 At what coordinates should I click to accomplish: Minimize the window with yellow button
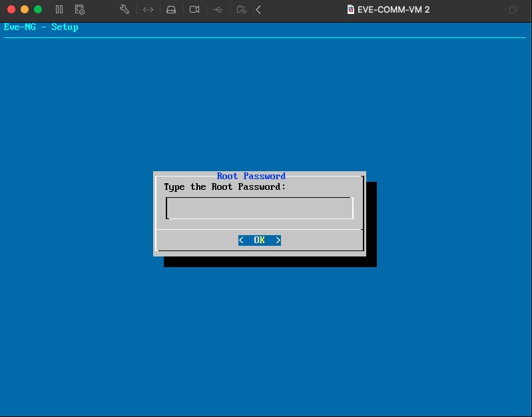point(25,9)
